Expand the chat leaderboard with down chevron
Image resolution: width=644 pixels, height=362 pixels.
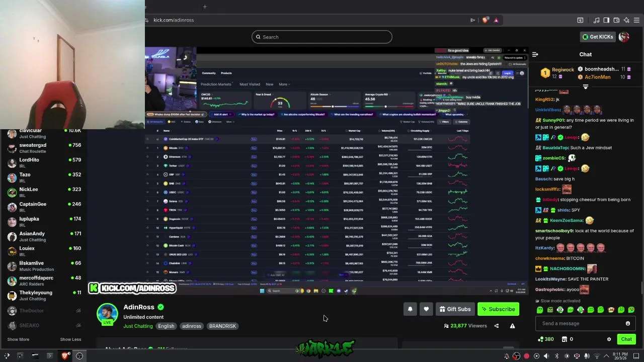pyautogui.click(x=585, y=86)
